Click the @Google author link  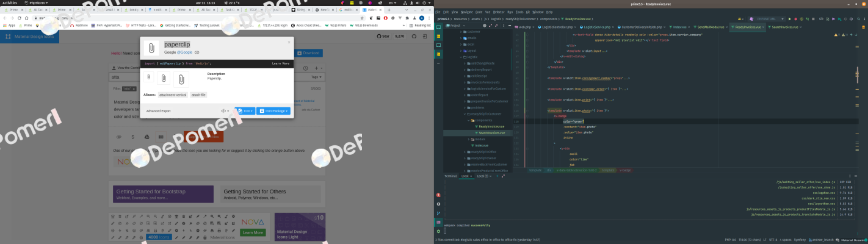(x=184, y=52)
